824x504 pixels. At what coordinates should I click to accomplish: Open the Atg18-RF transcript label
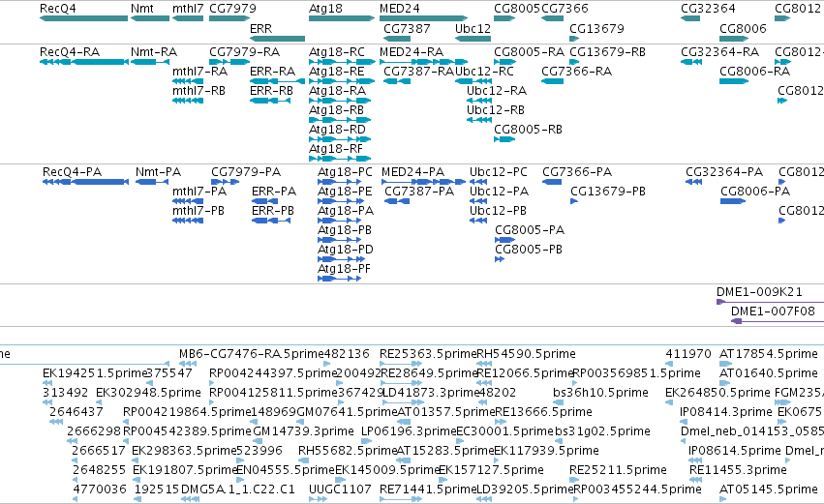click(336, 149)
